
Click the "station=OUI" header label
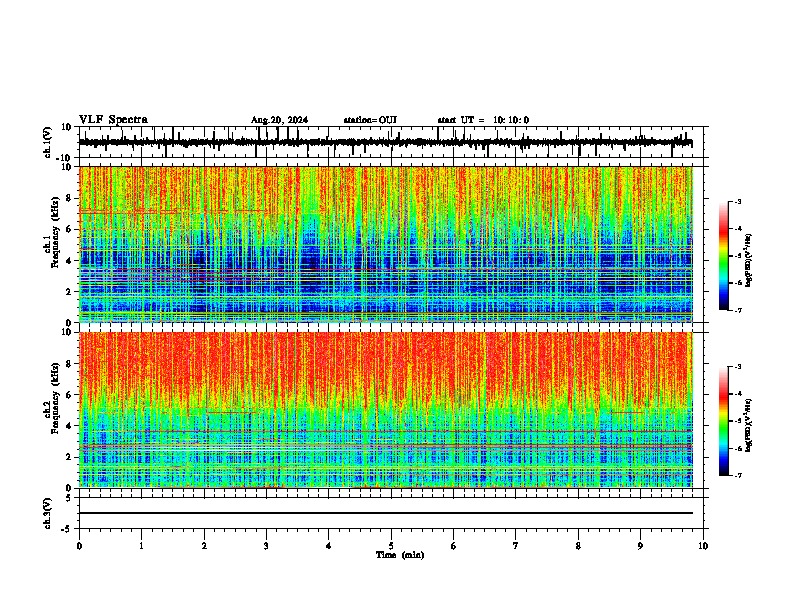point(370,120)
